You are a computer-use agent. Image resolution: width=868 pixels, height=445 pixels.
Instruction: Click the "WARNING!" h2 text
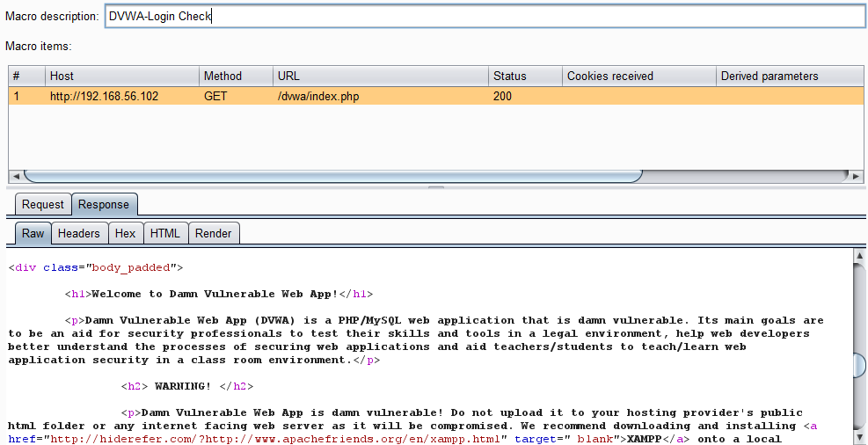[x=183, y=386]
